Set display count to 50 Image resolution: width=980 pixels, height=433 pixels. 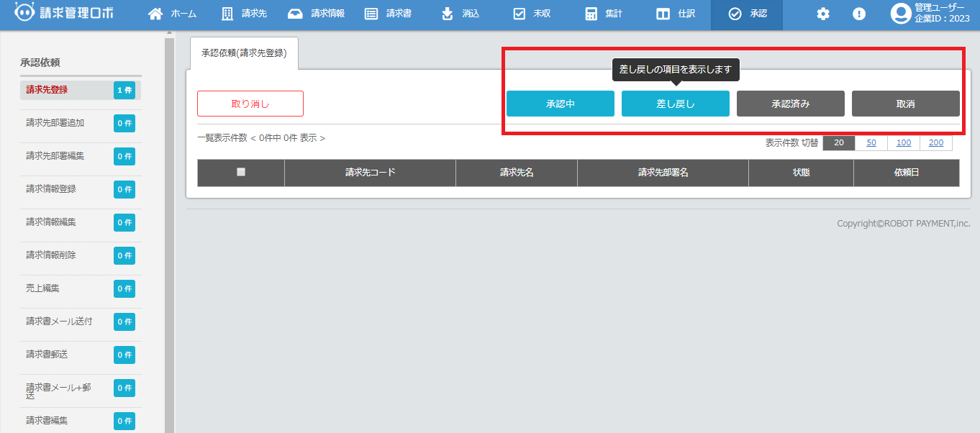pyautogui.click(x=871, y=142)
